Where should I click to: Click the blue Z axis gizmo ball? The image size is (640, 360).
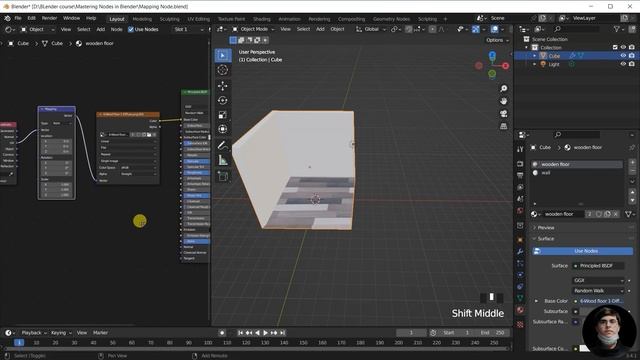[492, 55]
